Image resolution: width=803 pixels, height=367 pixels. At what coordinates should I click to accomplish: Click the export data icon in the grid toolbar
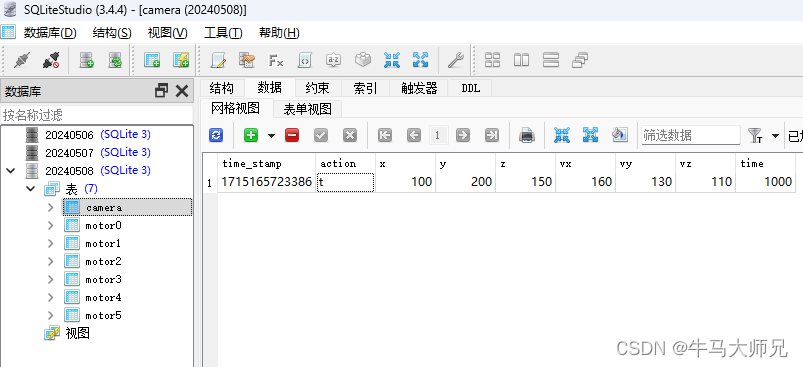pos(590,135)
